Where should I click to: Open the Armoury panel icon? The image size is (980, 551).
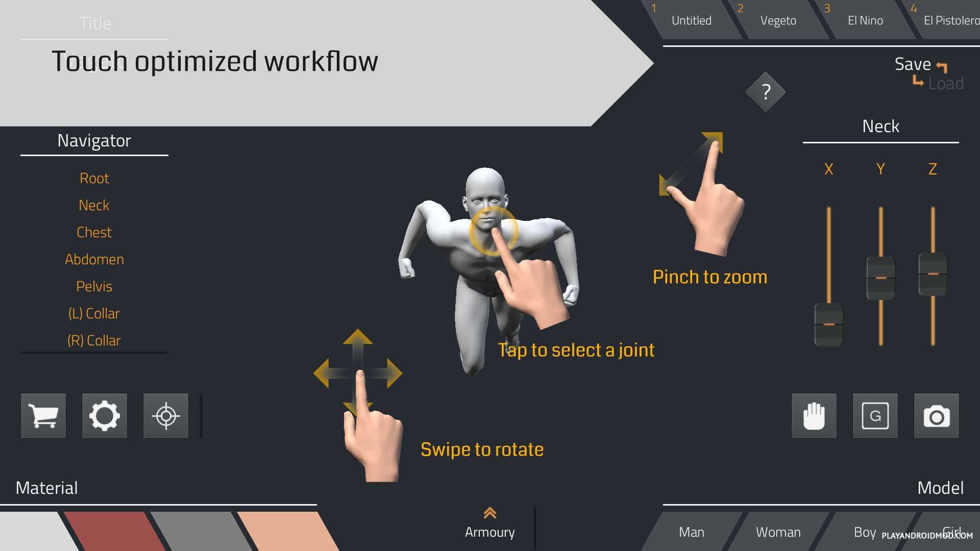click(x=489, y=512)
